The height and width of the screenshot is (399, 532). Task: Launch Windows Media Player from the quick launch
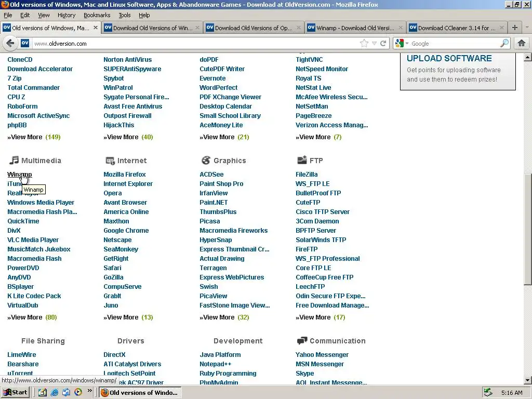(x=78, y=392)
